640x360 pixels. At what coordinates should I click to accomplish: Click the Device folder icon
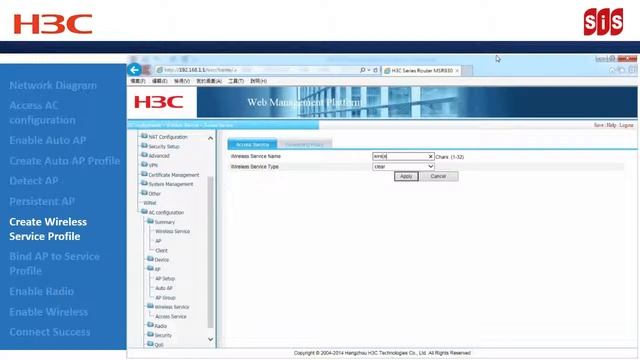click(x=150, y=259)
